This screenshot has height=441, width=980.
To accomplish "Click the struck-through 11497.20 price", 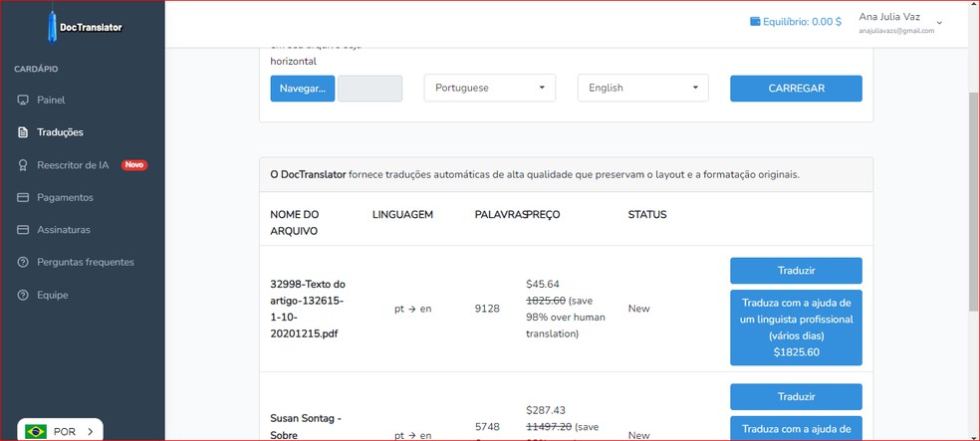I will [549, 427].
